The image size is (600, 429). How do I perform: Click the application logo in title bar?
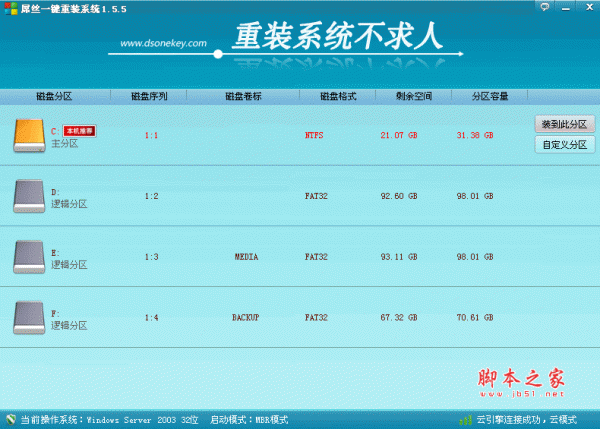coord(11,8)
